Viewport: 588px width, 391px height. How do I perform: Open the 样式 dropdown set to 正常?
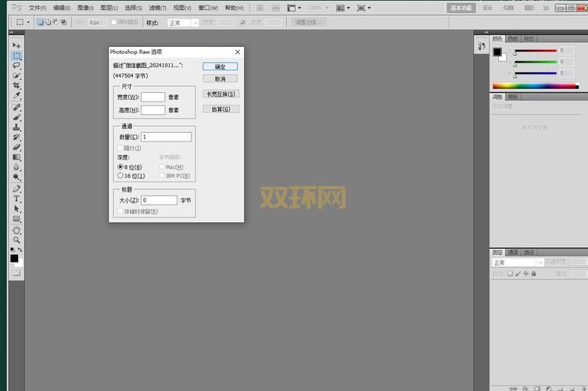[183, 23]
